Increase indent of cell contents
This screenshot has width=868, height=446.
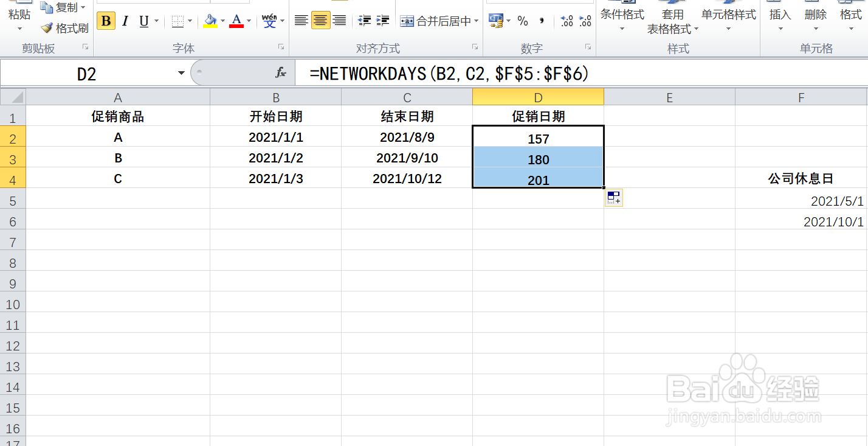[x=383, y=21]
